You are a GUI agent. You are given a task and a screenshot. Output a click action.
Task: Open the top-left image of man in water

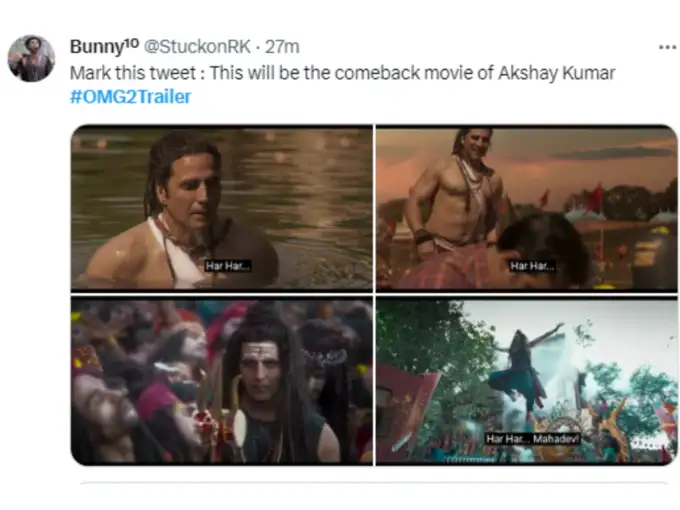tap(222, 207)
